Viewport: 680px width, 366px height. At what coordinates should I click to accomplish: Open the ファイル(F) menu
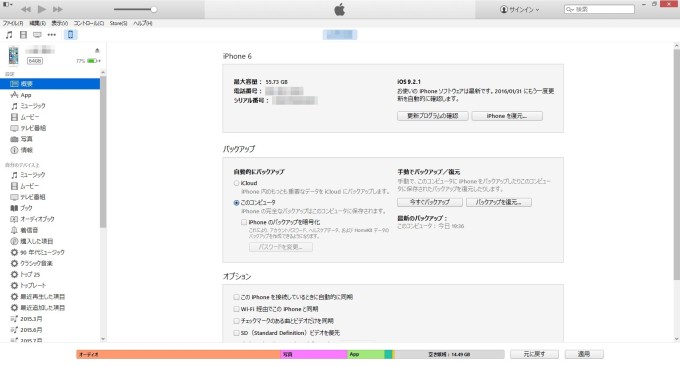pyautogui.click(x=13, y=23)
